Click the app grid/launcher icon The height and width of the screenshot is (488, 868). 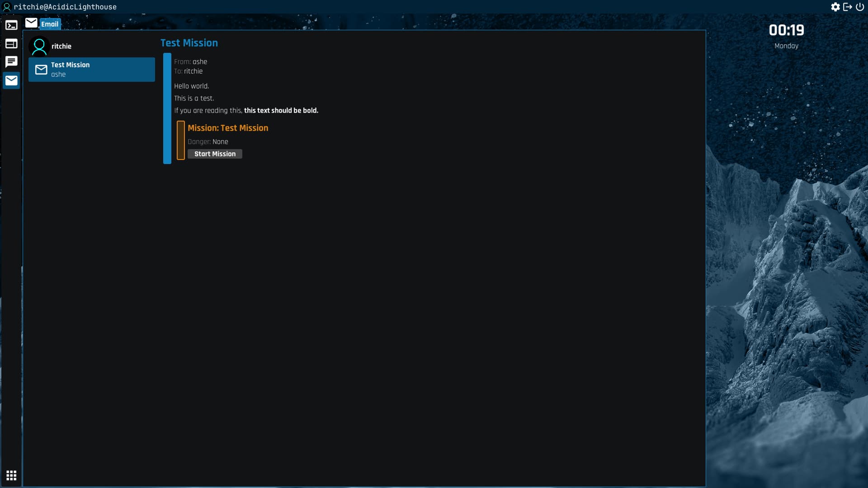click(x=11, y=475)
